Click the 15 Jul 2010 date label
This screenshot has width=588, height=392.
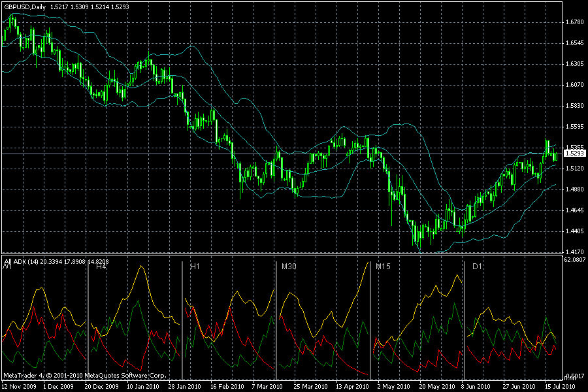pyautogui.click(x=560, y=386)
